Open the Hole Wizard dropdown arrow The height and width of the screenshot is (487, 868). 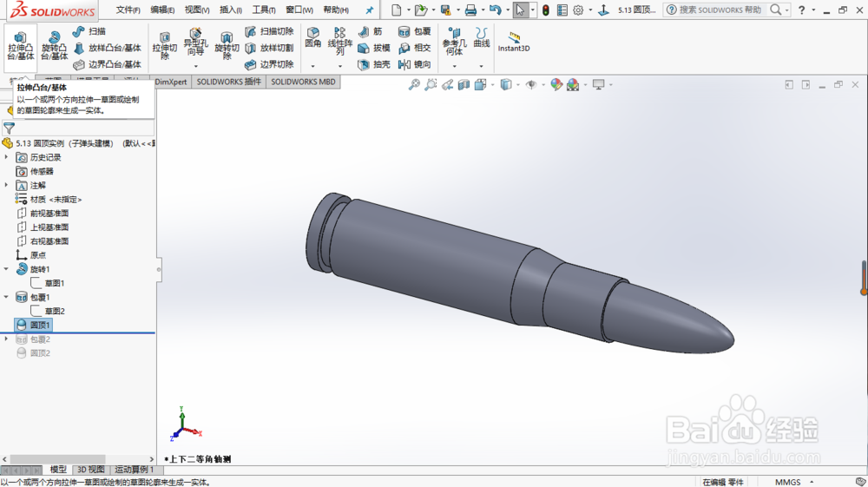195,66
